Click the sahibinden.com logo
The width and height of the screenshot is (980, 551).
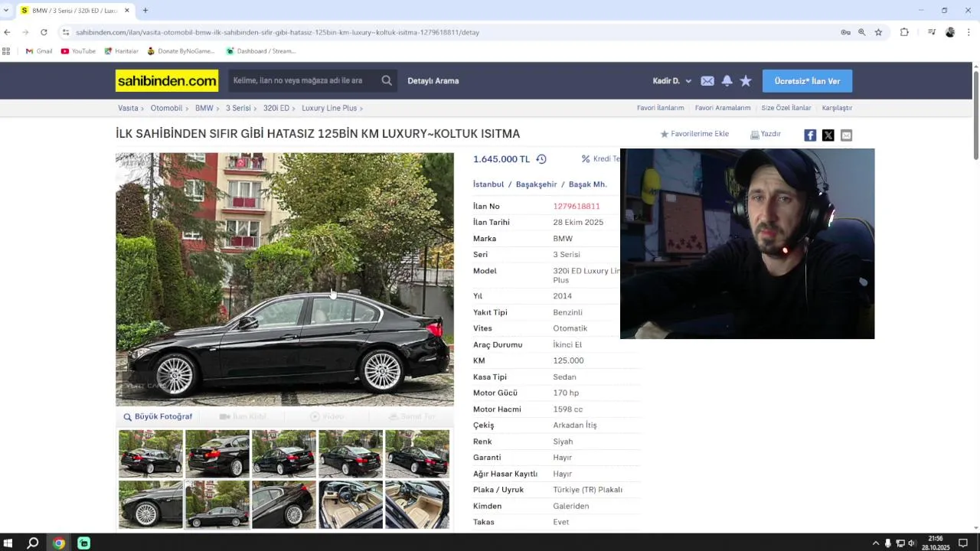tap(167, 80)
